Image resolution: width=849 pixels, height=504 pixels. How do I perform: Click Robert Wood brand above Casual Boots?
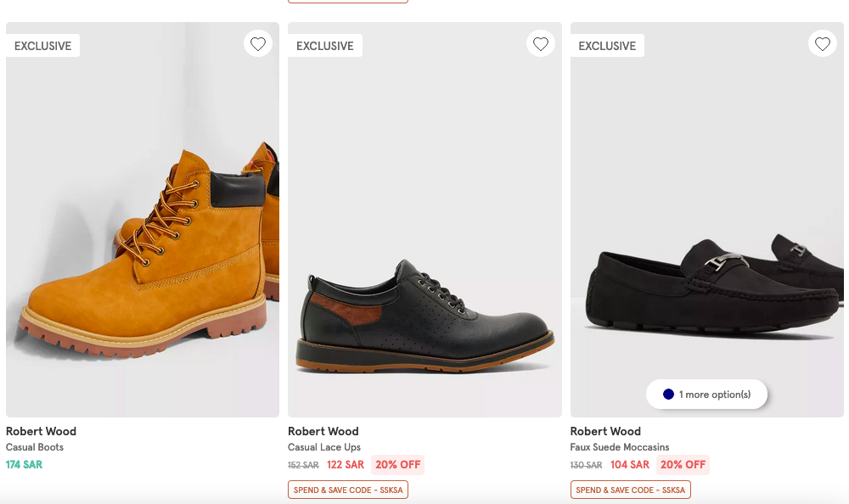coord(41,431)
